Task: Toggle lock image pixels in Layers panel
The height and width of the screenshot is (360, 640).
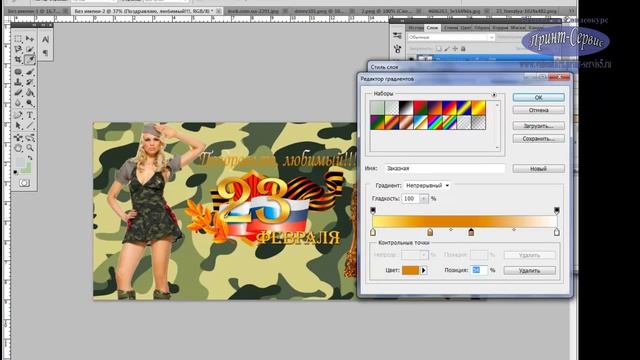Action: pyautogui.click(x=447, y=49)
